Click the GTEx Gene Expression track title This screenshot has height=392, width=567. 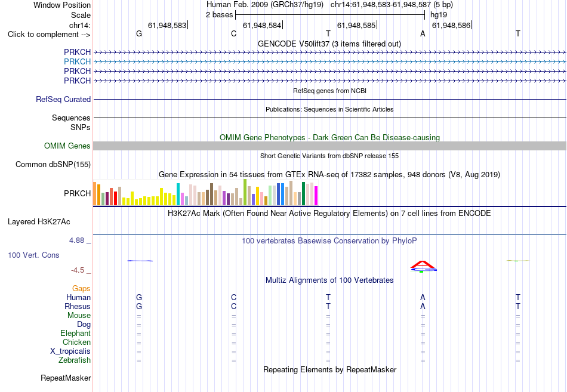click(329, 175)
